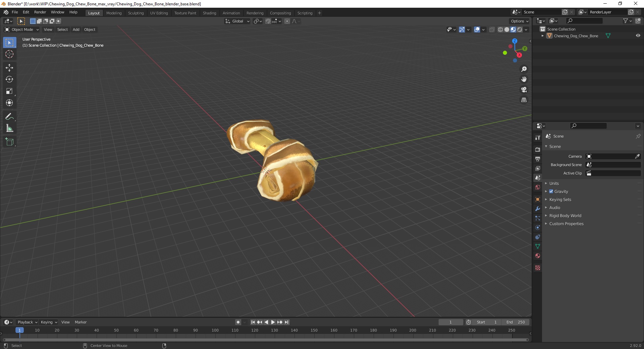
Task: Jump to the last frame
Action: 286,322
